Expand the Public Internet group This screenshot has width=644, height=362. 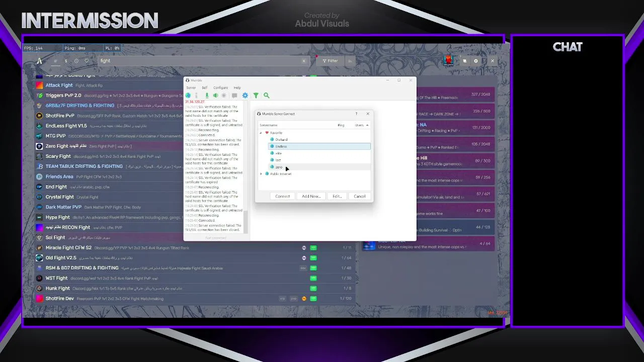coord(261,173)
